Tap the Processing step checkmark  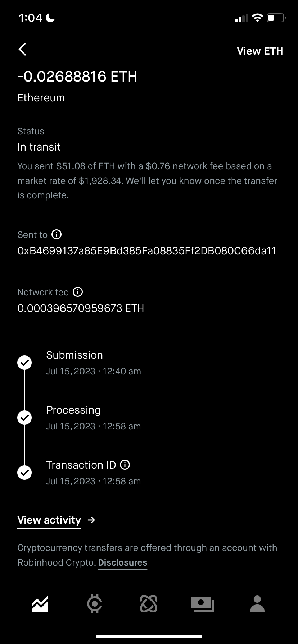(x=24, y=418)
